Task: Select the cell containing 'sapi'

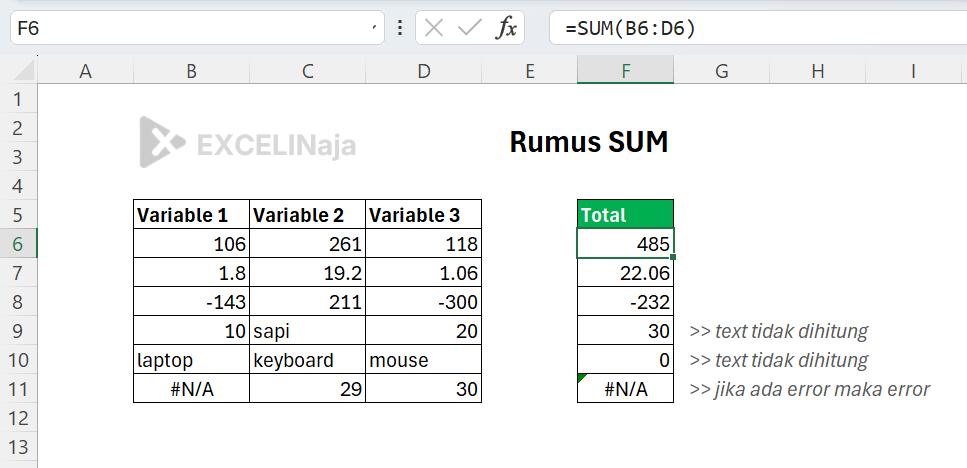Action: pyautogui.click(x=308, y=330)
